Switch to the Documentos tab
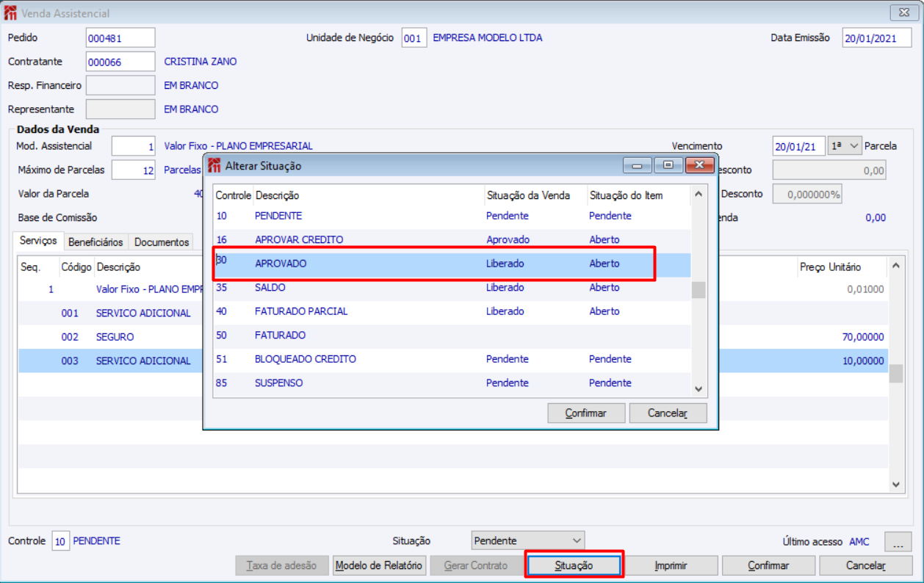 pyautogui.click(x=162, y=242)
